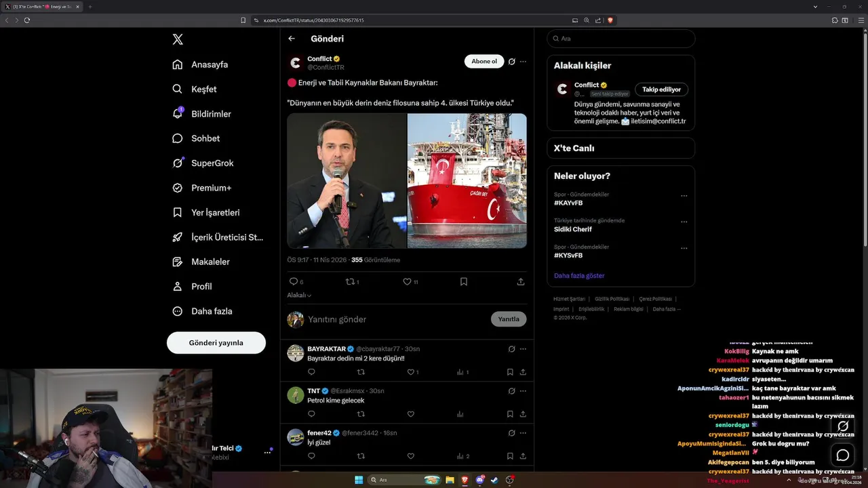Viewport: 868px width, 488px height.
Task: Open more options on BAYRAKTAR reply
Action: point(523,349)
